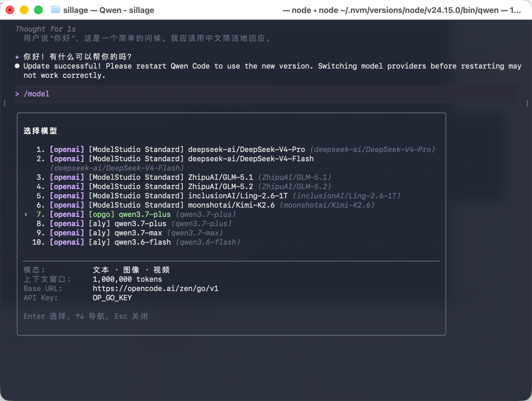Click the green selection arrow beside model 7
Image resolution: width=532 pixels, height=401 pixels.
(x=26, y=214)
